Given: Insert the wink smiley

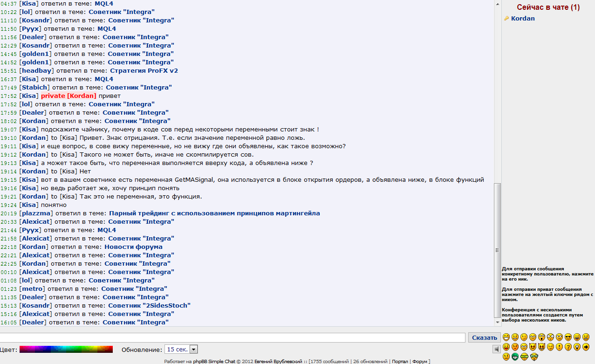Looking at the screenshot, I should [524, 337].
